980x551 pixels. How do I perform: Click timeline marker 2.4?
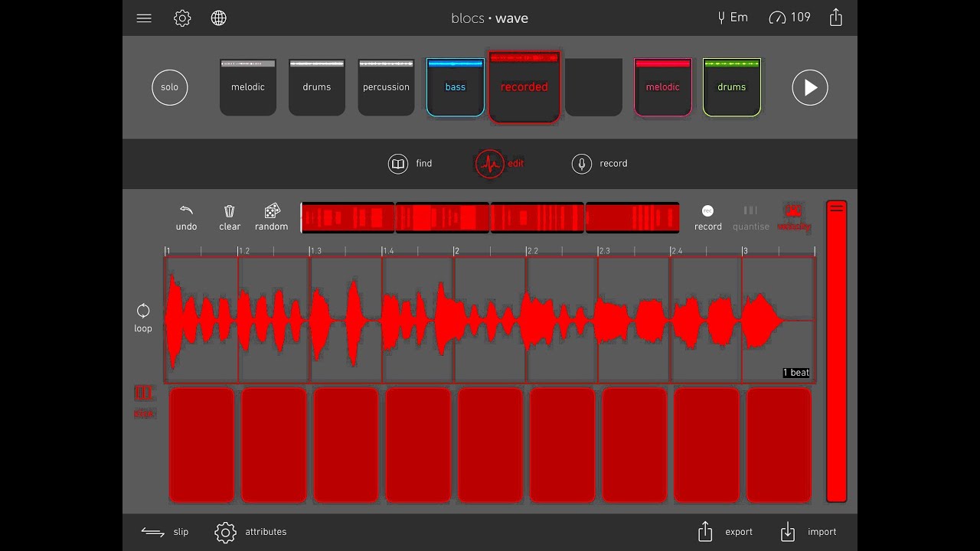[676, 251]
